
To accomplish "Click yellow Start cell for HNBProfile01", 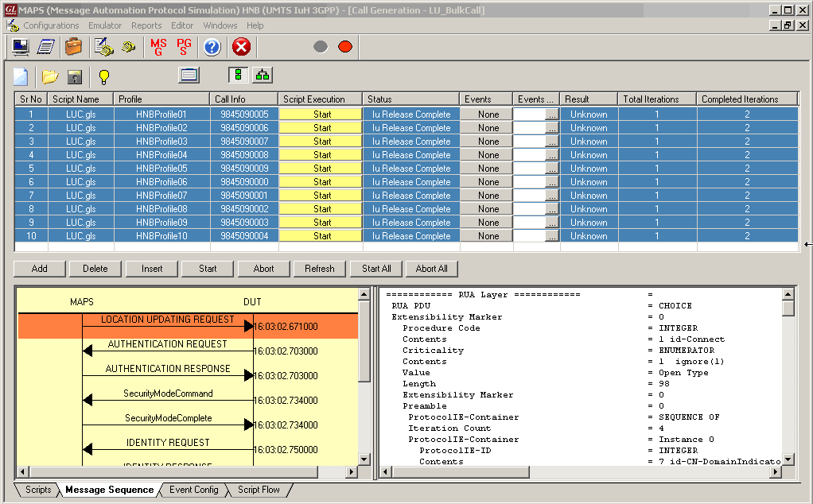I will click(321, 114).
